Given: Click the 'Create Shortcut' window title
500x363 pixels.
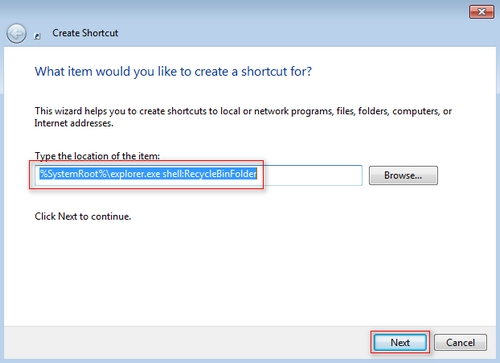Looking at the screenshot, I should 85,33.
